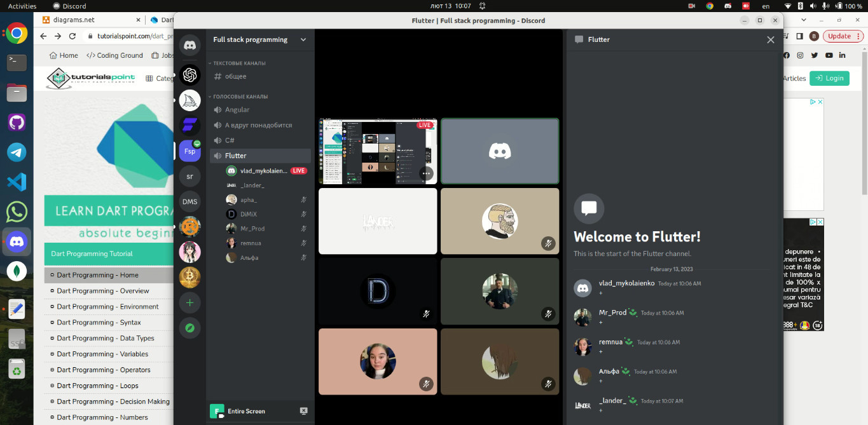The width and height of the screenshot is (868, 425).
Task: Open Coding Ground link
Action: point(114,55)
